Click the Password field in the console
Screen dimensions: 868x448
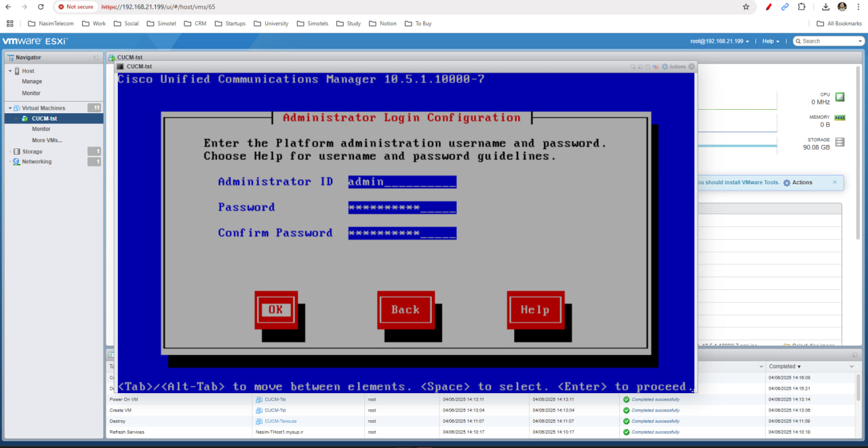click(402, 207)
